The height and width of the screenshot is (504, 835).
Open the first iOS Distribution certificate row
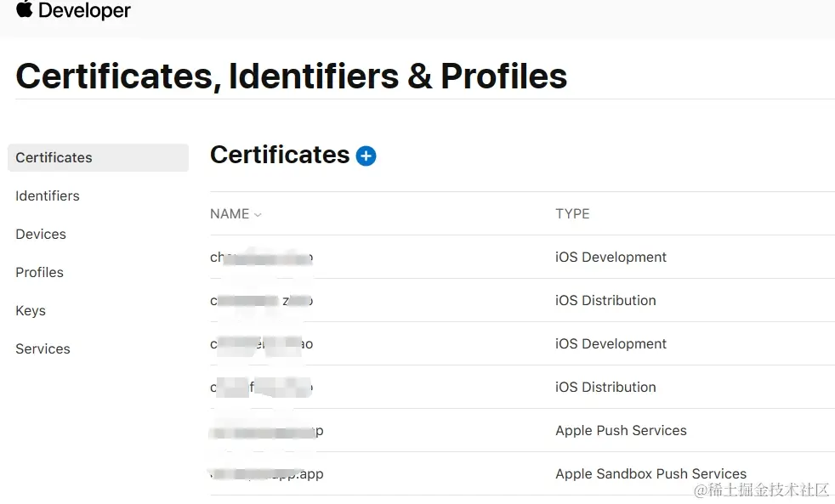coord(605,300)
